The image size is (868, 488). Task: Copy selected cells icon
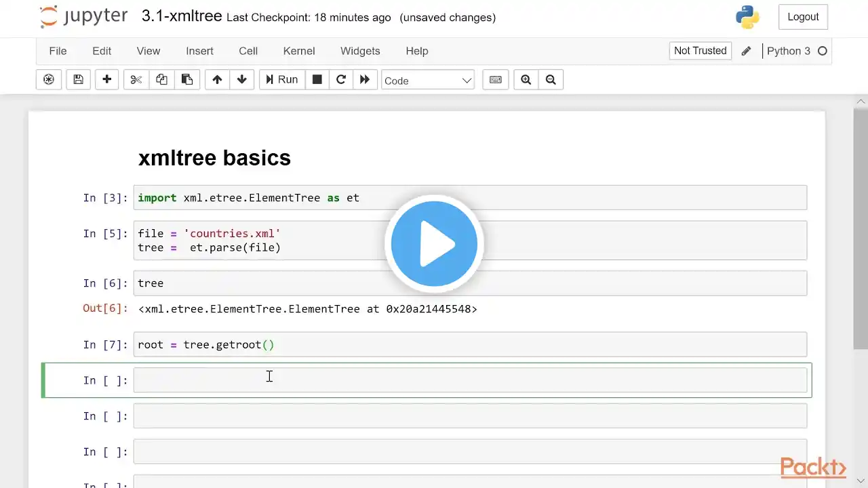point(161,80)
